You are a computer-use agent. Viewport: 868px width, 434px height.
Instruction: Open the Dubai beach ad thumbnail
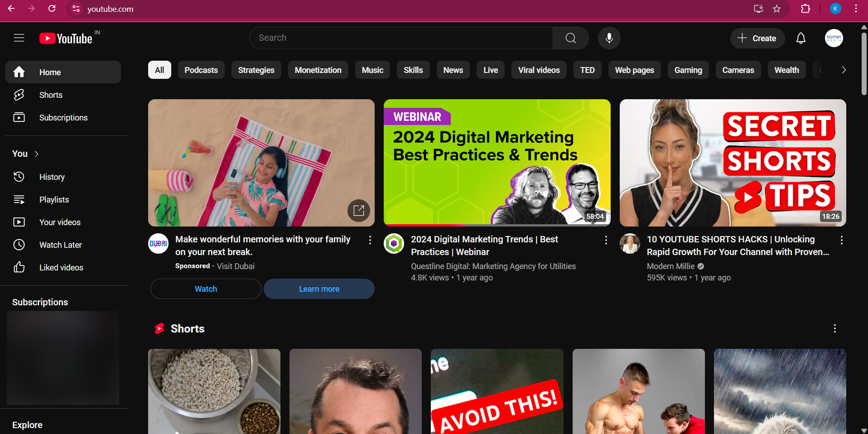coord(261,163)
